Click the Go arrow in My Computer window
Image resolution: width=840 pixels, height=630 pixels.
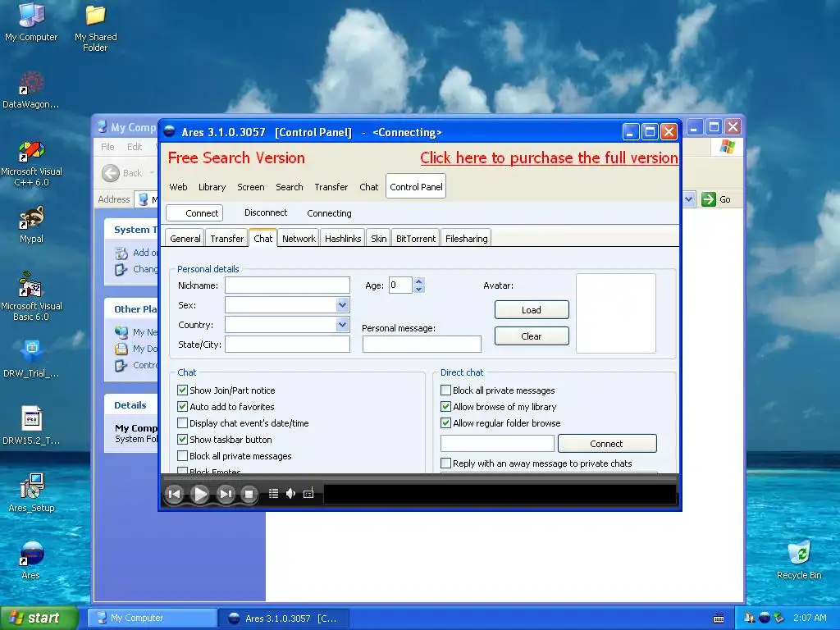[709, 199]
